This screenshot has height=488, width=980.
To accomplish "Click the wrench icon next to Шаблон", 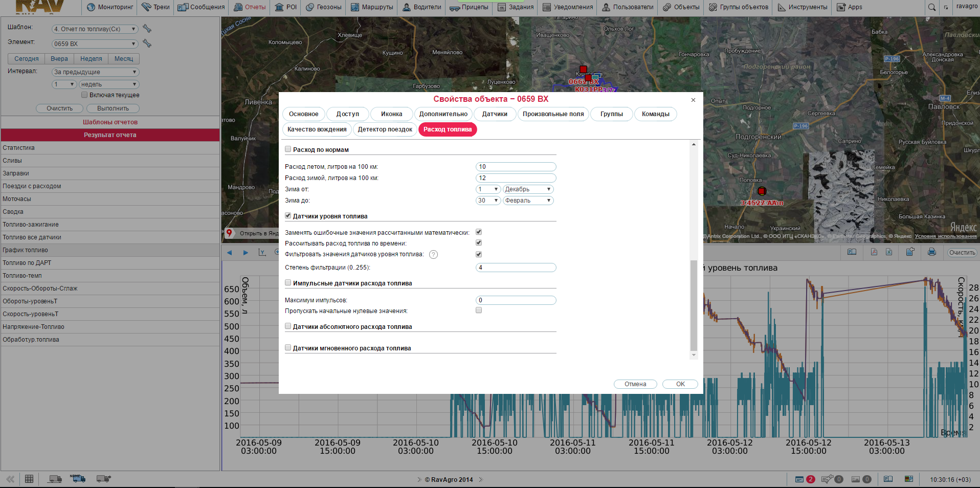I will coord(147,29).
